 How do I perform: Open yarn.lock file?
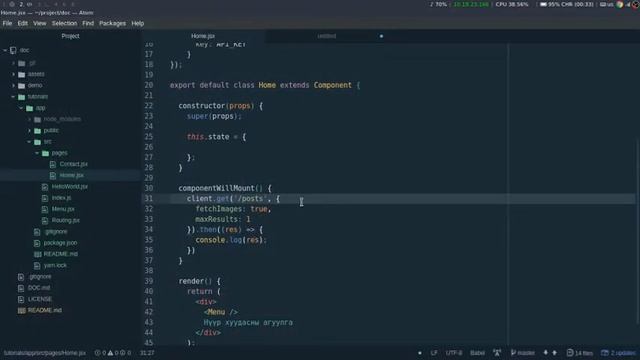(55, 265)
